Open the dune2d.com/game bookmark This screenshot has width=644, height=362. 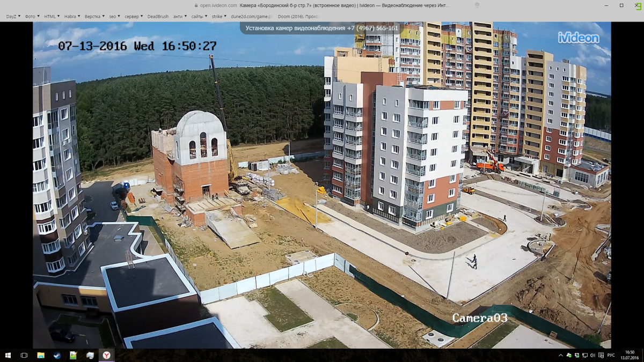click(251, 17)
